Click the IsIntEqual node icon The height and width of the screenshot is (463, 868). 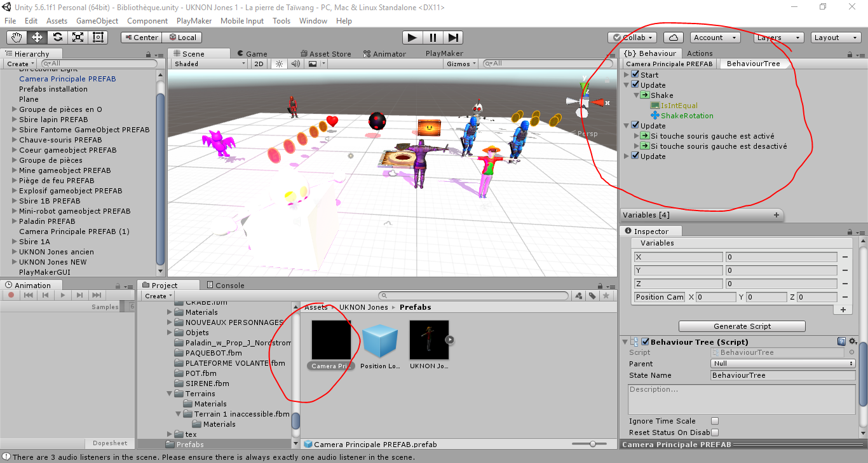click(x=654, y=106)
